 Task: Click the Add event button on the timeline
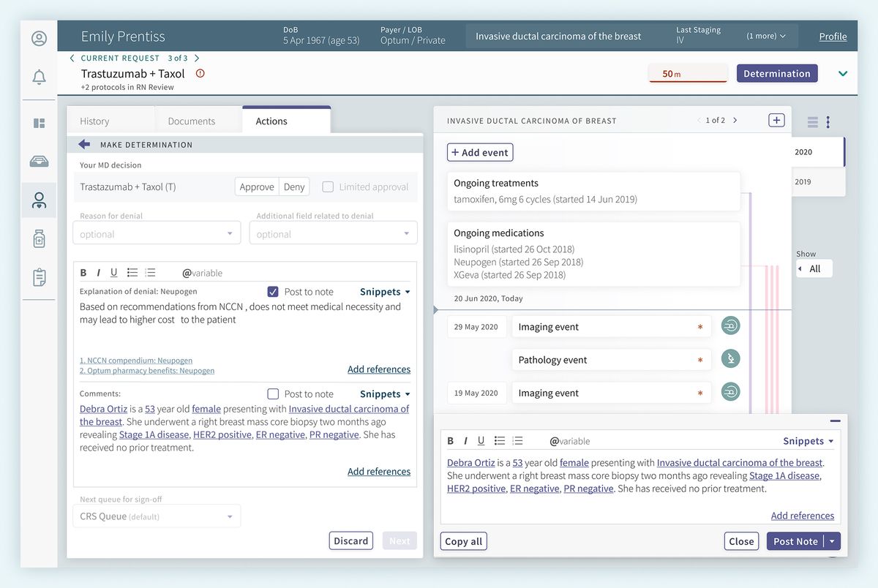pos(479,152)
